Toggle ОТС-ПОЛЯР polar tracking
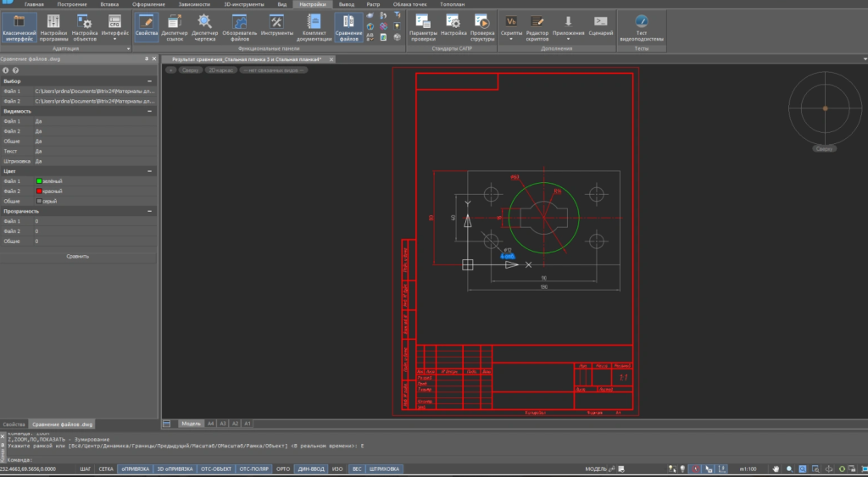This screenshot has height=477, width=868. pyautogui.click(x=254, y=469)
